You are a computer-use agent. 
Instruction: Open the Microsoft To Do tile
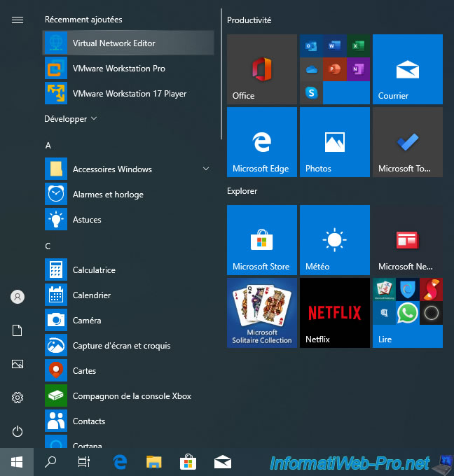point(408,142)
